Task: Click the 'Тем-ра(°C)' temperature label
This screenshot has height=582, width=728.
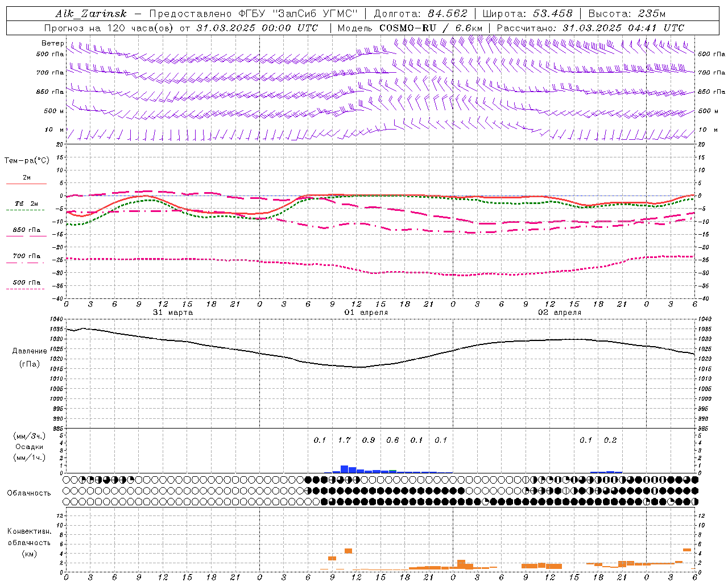Action: point(27,161)
